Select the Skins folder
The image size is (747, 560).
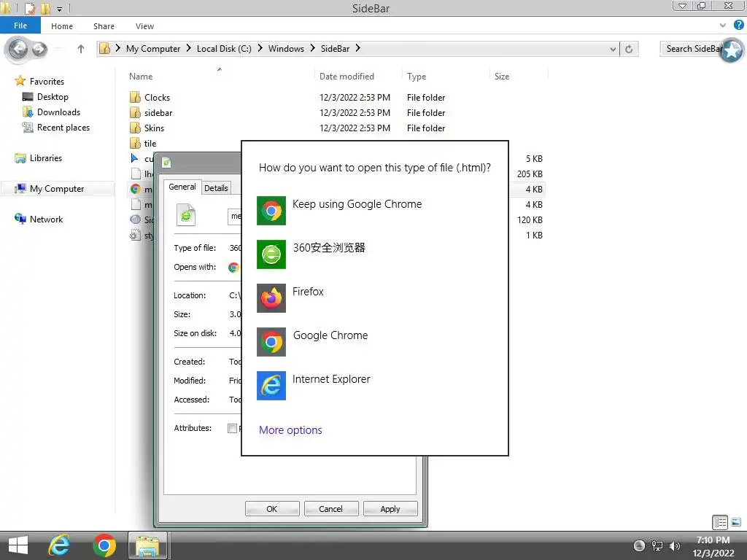tap(154, 128)
